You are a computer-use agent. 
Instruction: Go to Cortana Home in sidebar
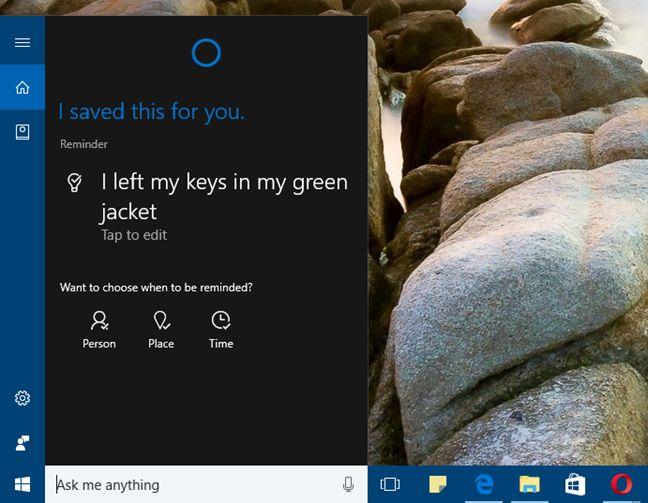22,88
